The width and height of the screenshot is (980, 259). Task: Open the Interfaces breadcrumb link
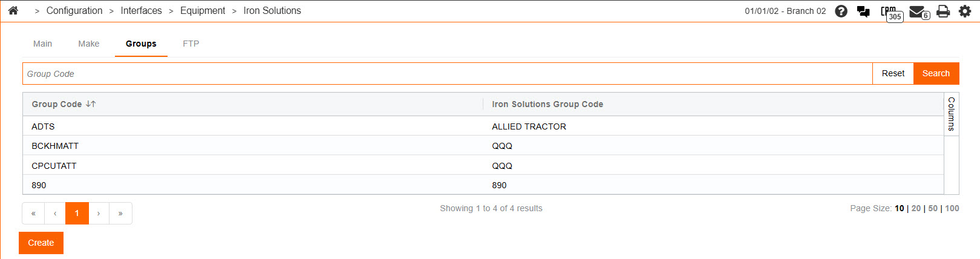(x=141, y=10)
